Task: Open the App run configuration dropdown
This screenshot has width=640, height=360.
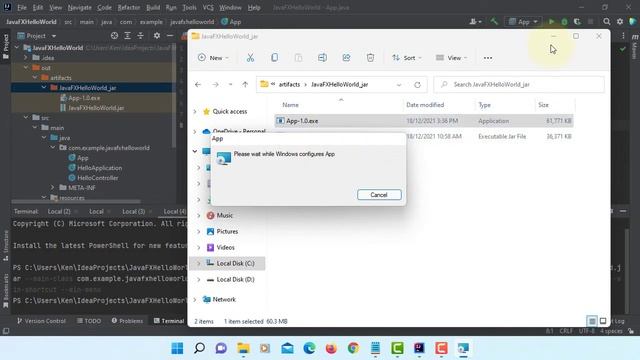Action: pyautogui.click(x=523, y=22)
